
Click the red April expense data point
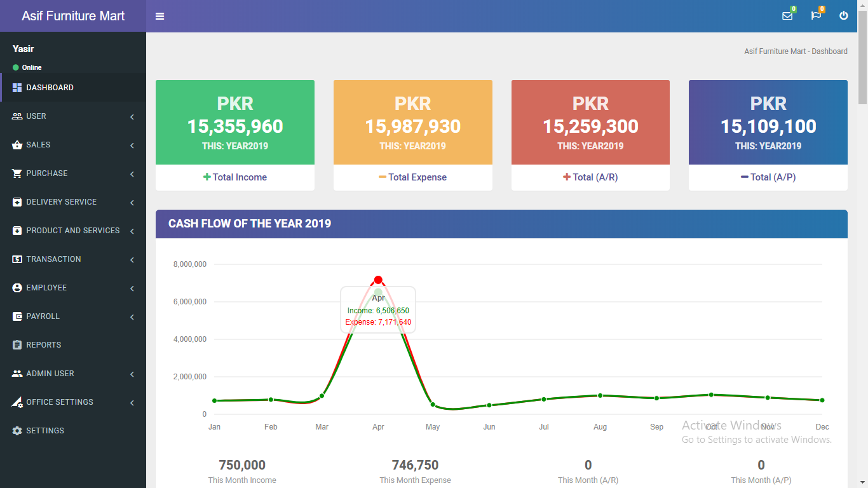[378, 280]
